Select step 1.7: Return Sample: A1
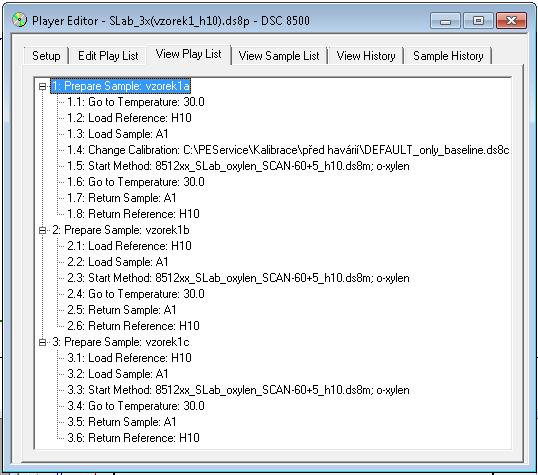Image resolution: width=538 pixels, height=475 pixels. click(x=121, y=198)
